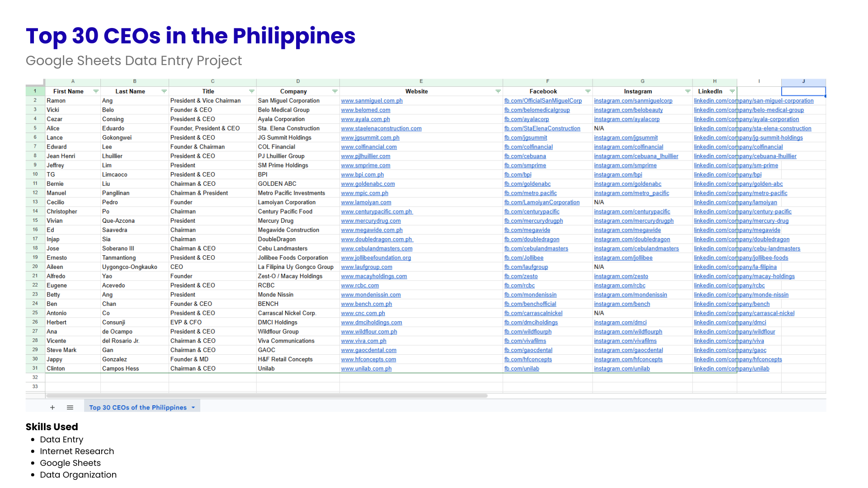This screenshot has height=488, width=868.
Task: Expand the sheet tab dropdown arrow
Action: [x=193, y=408]
